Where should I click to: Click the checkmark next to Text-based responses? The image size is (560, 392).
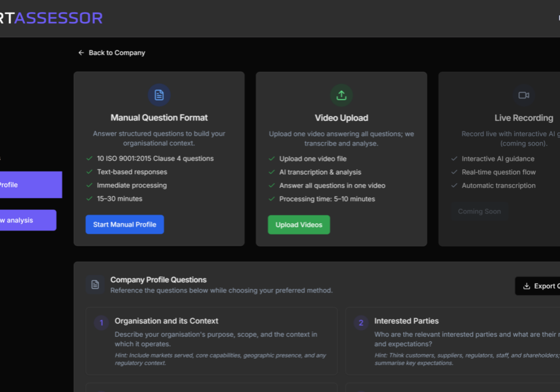point(90,172)
